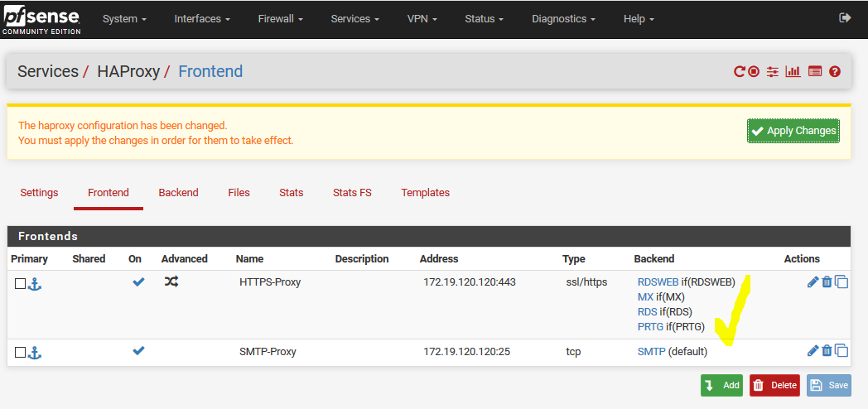Restart the HAProxy service via reload icon
Viewport: 868px width, 409px height.
[740, 71]
